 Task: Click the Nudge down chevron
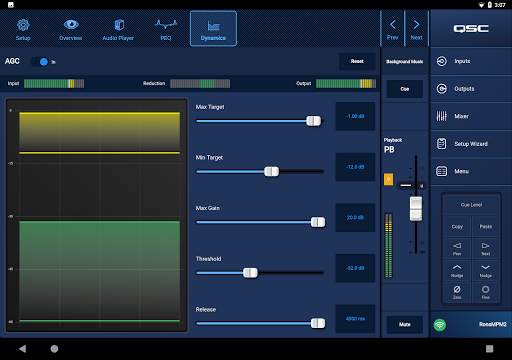(x=486, y=267)
